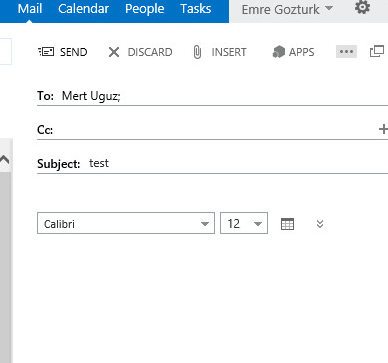Viewport: 388px width, 363px height.
Task: Click the scrollbar up arrow on left
Action: tap(5, 160)
